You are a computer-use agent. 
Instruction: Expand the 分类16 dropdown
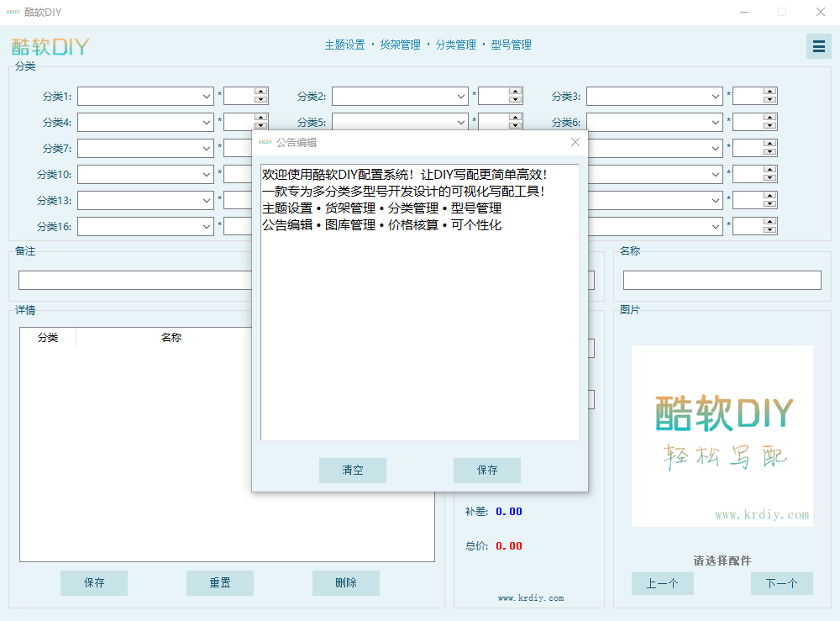pyautogui.click(x=207, y=226)
